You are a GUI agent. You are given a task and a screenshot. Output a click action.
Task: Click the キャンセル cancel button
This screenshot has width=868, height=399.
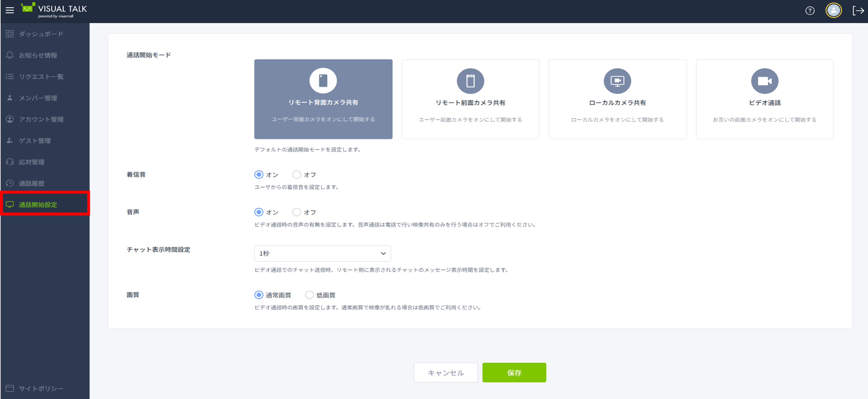(x=446, y=372)
